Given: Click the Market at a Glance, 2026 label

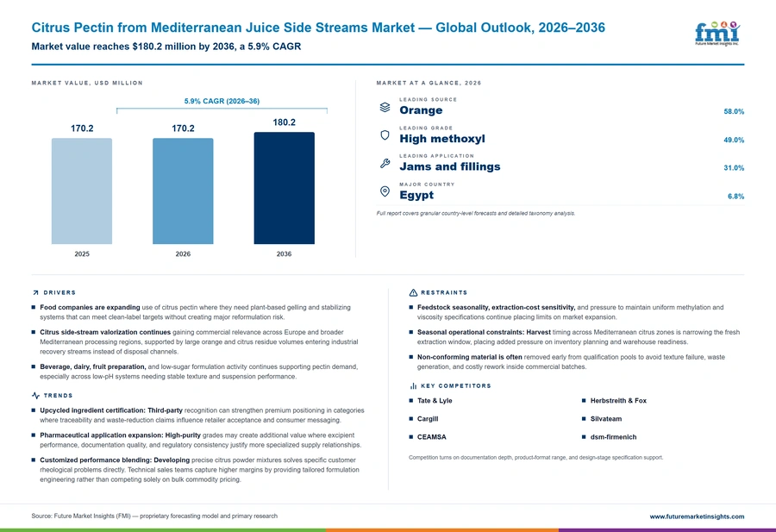Looking at the screenshot, I should click(x=429, y=83).
